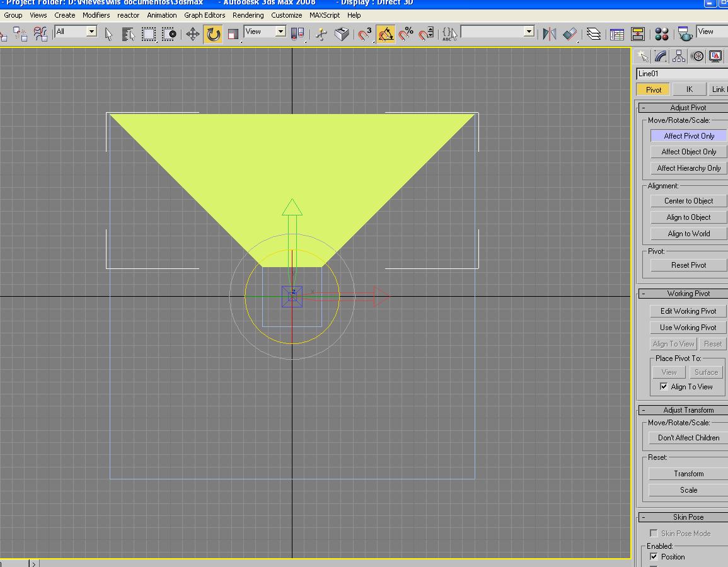Screen dimensions: 728x567
Task: Select the IK tab in Hierarchy panel
Action: pyautogui.click(x=689, y=89)
